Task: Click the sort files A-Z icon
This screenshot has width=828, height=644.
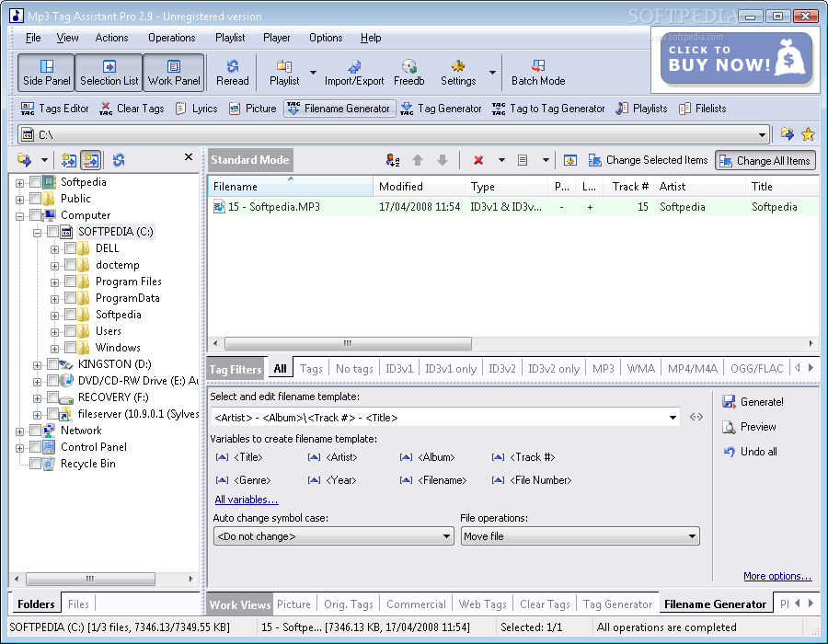Action: (392, 160)
